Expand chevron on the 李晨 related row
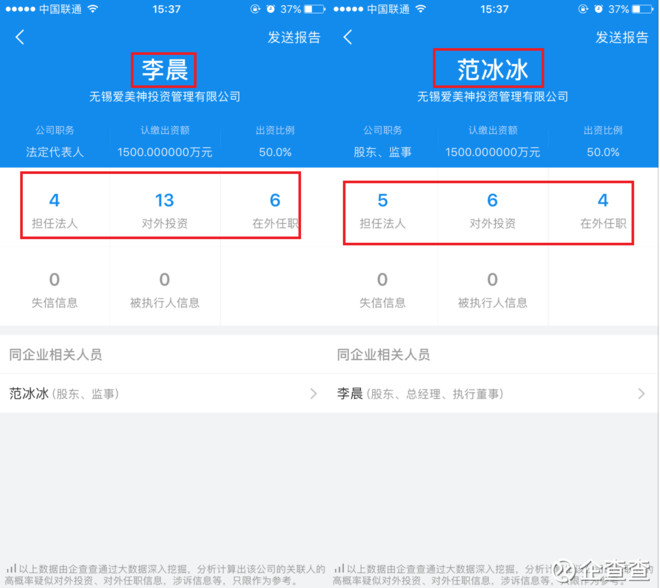 tap(641, 394)
